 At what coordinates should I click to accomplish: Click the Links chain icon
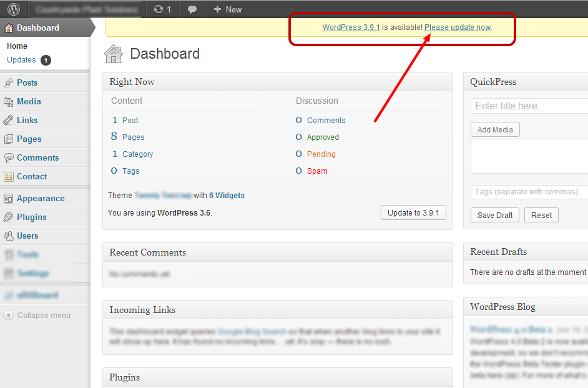point(8,120)
